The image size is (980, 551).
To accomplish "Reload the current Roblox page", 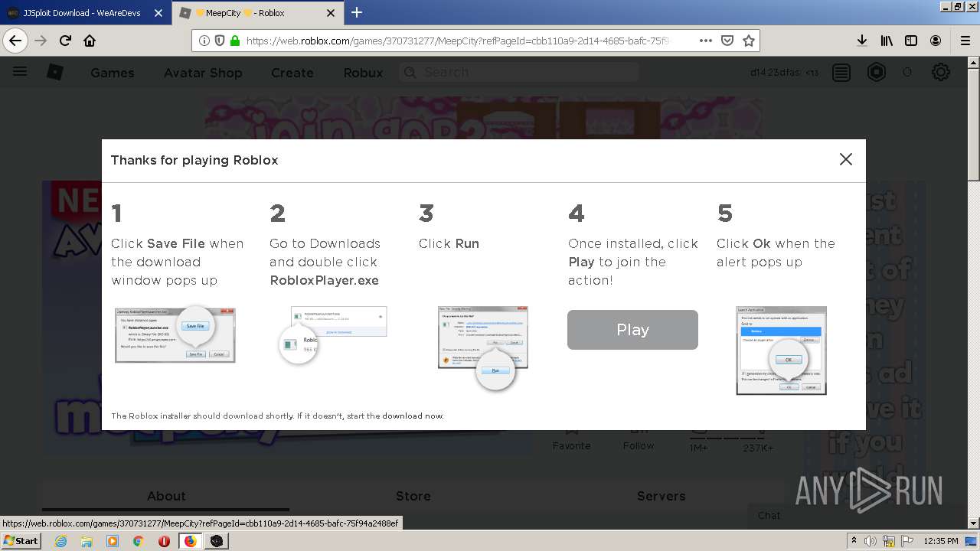I will click(x=65, y=41).
